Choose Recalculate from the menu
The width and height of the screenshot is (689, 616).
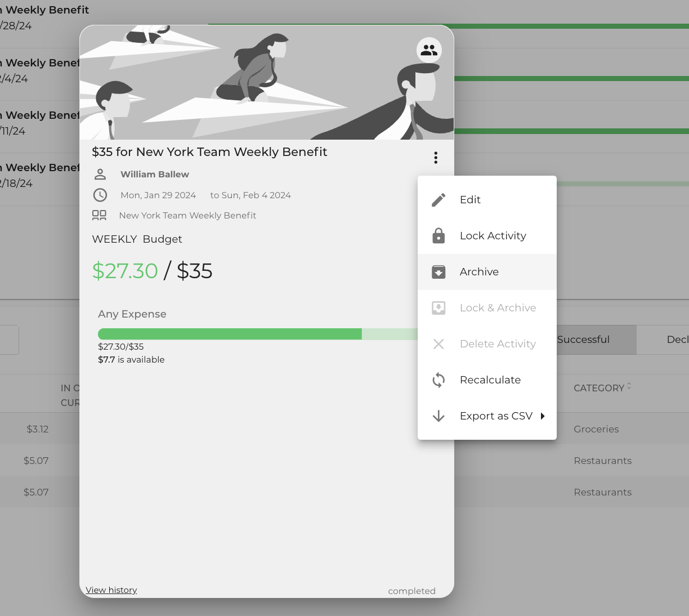pos(487,380)
